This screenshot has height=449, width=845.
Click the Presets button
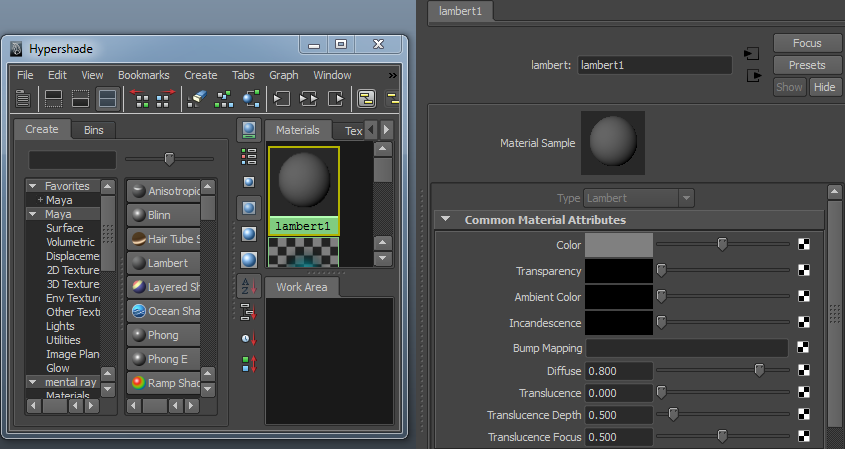pyautogui.click(x=806, y=65)
